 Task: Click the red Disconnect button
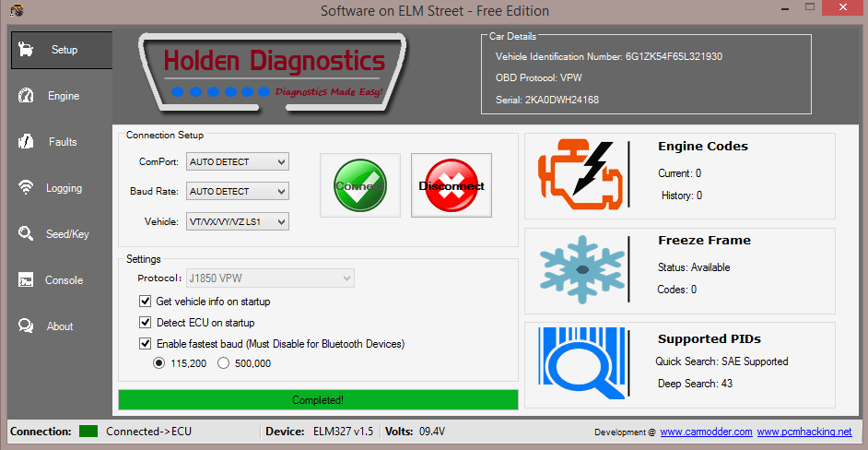[x=452, y=185]
